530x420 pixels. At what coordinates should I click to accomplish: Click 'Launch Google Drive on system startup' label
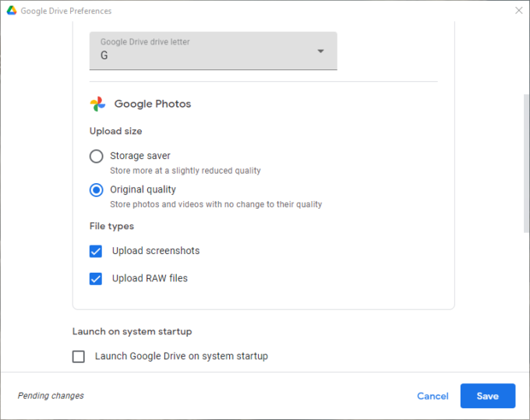(182, 356)
